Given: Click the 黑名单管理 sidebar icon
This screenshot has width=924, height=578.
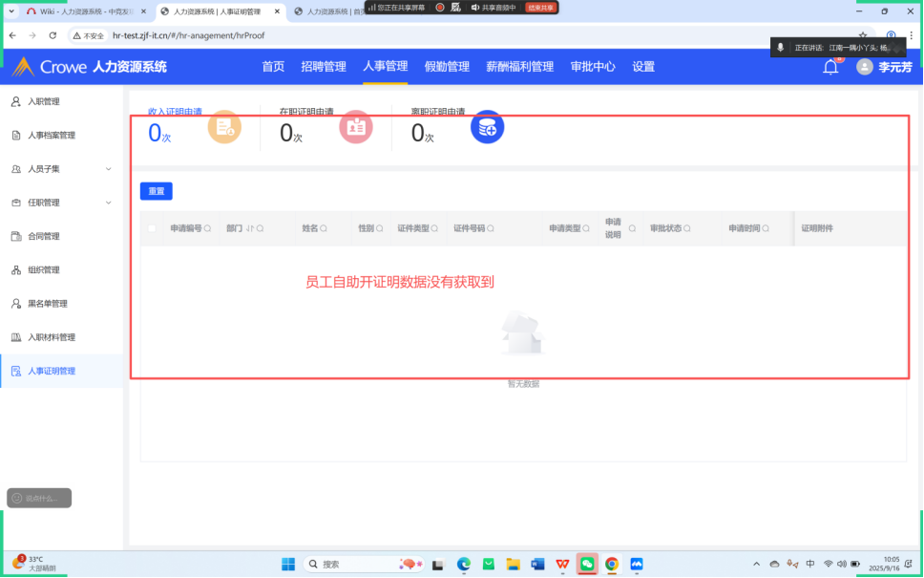Looking at the screenshot, I should click(16, 303).
